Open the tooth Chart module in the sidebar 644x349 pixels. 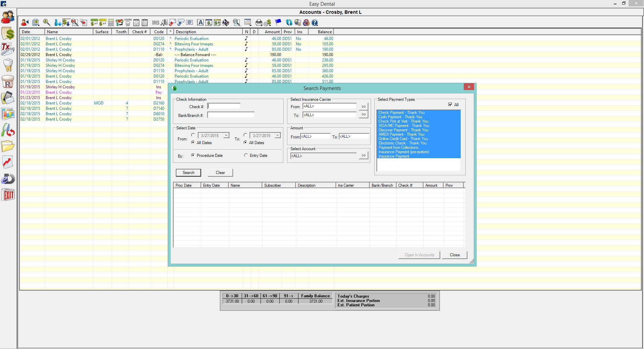pyautogui.click(x=8, y=65)
